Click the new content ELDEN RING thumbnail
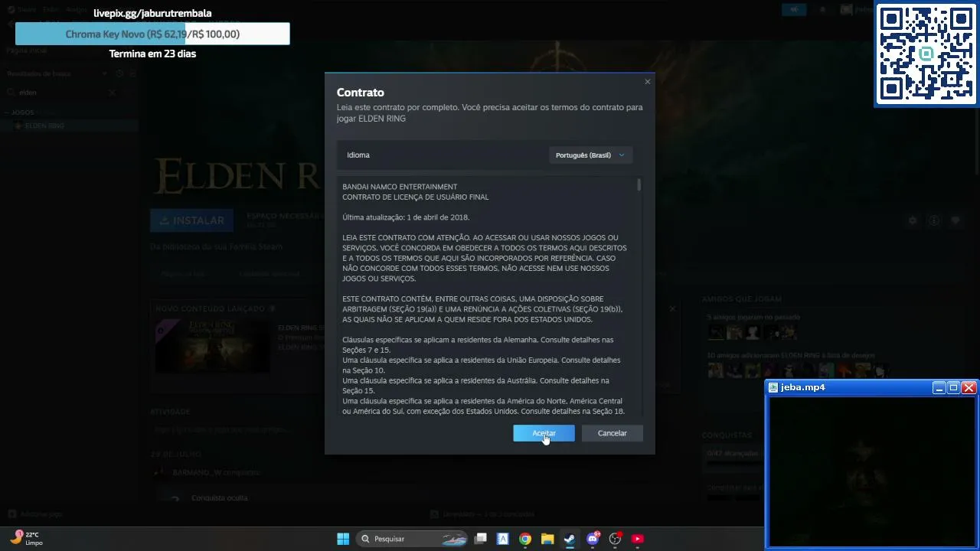980x551 pixels. click(213, 346)
